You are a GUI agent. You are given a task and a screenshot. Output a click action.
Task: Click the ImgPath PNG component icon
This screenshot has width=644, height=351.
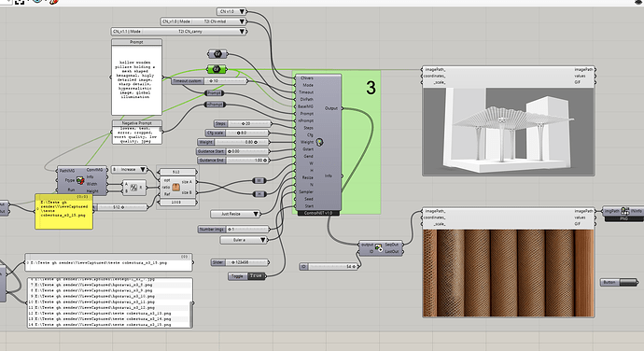624,211
